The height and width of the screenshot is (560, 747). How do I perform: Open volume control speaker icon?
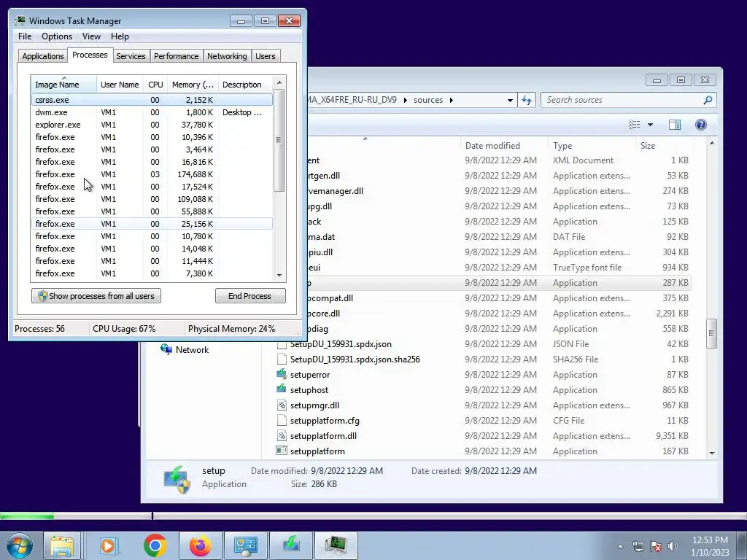pyautogui.click(x=673, y=546)
